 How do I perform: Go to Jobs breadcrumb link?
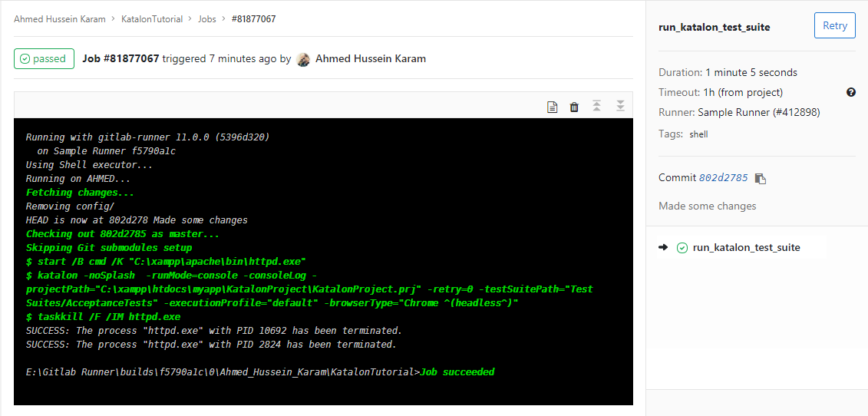click(x=207, y=19)
